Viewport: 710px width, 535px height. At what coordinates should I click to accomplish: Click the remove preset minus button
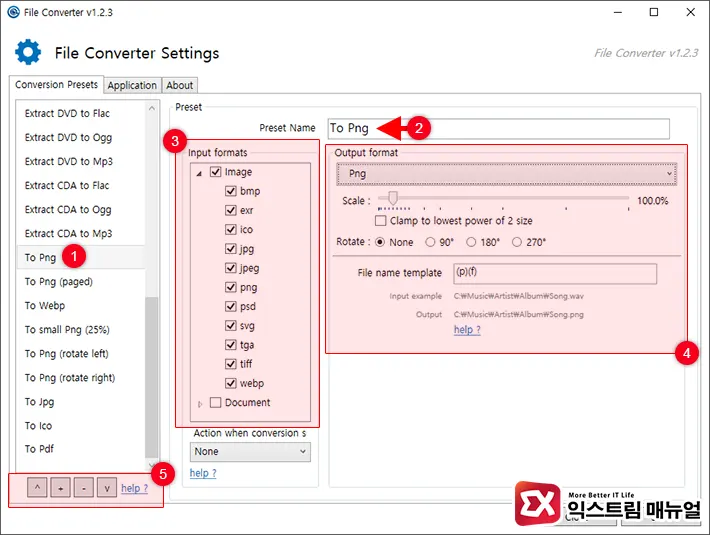click(x=83, y=489)
